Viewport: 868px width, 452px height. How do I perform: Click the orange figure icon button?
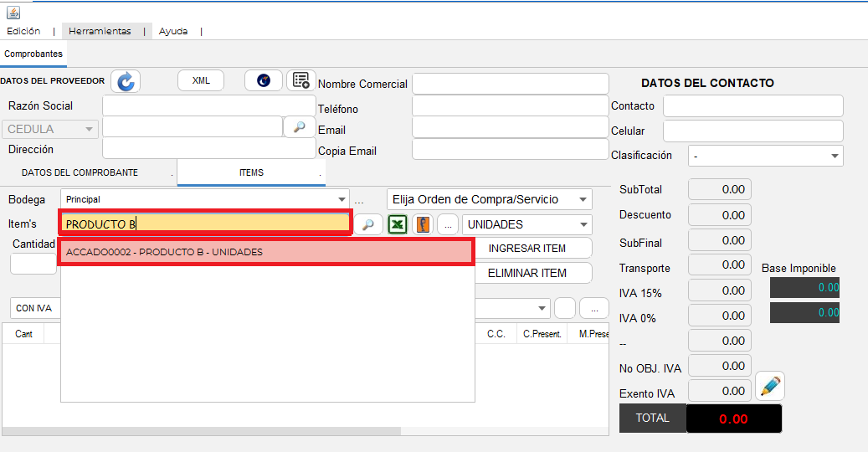point(423,224)
